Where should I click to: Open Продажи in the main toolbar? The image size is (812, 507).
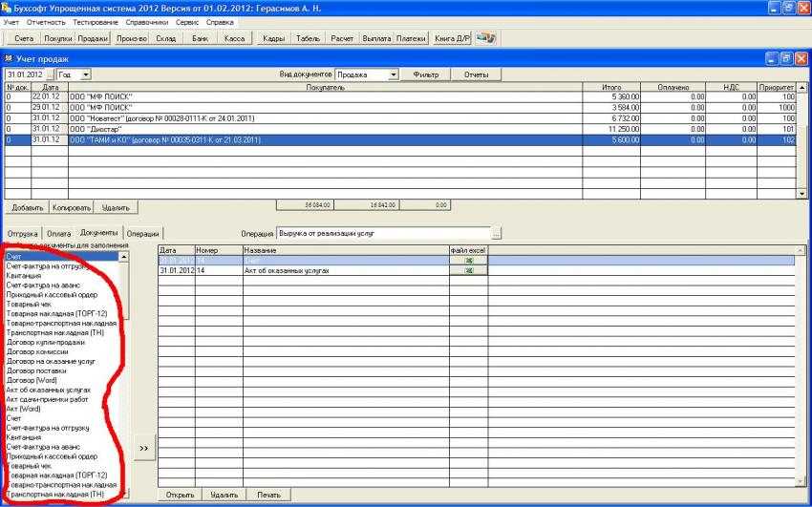[93, 39]
